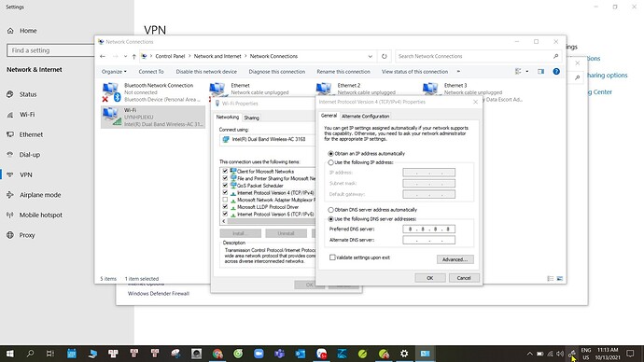Select Obtain an IP address automatically

pyautogui.click(x=330, y=154)
